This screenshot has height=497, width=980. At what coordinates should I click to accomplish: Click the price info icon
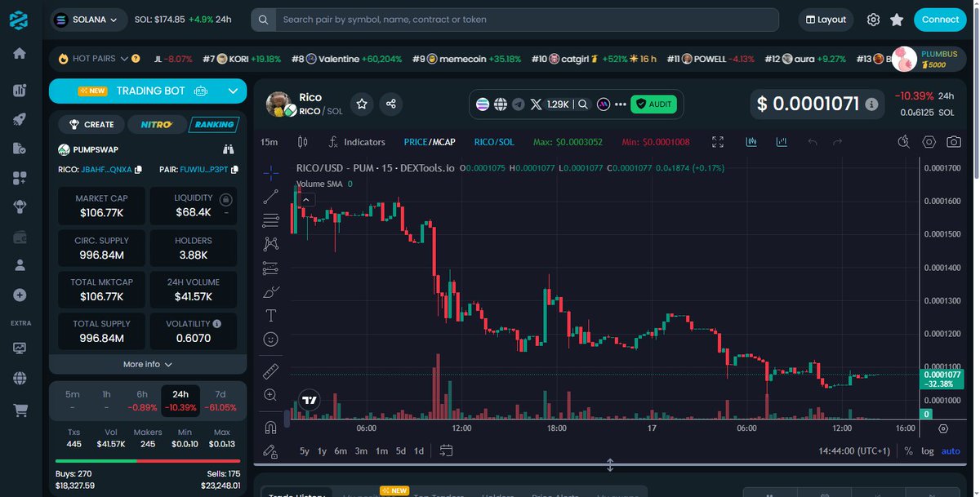(871, 104)
